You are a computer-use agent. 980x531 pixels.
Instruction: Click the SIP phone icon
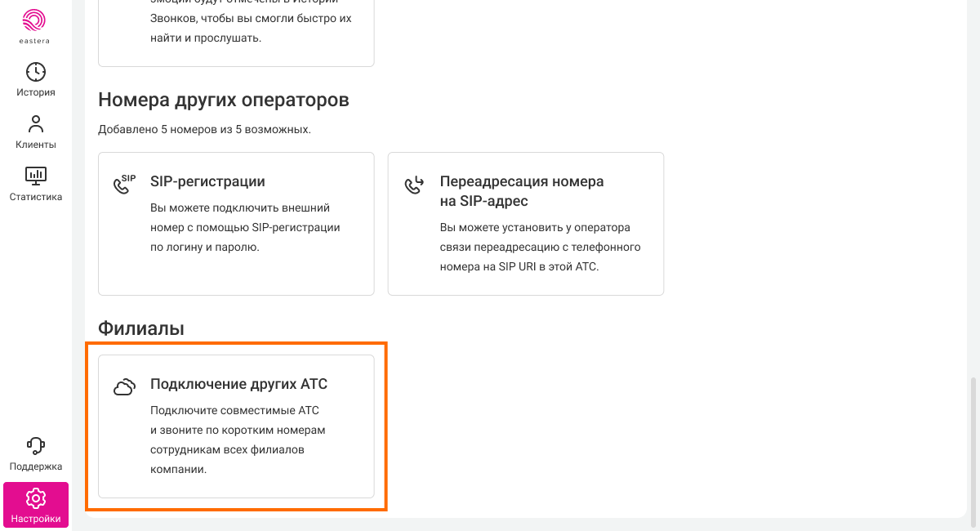coord(124,184)
